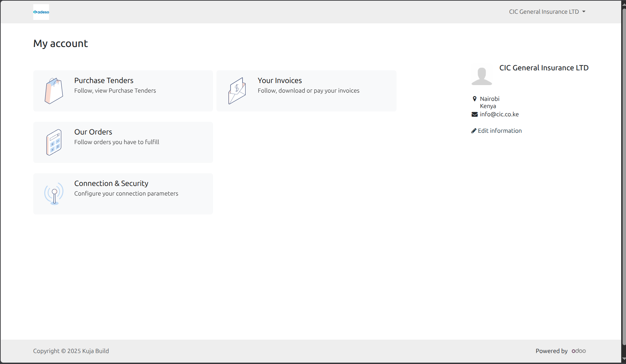The width and height of the screenshot is (626, 364).
Task: Open Connection & Security settings title
Action: (x=111, y=183)
